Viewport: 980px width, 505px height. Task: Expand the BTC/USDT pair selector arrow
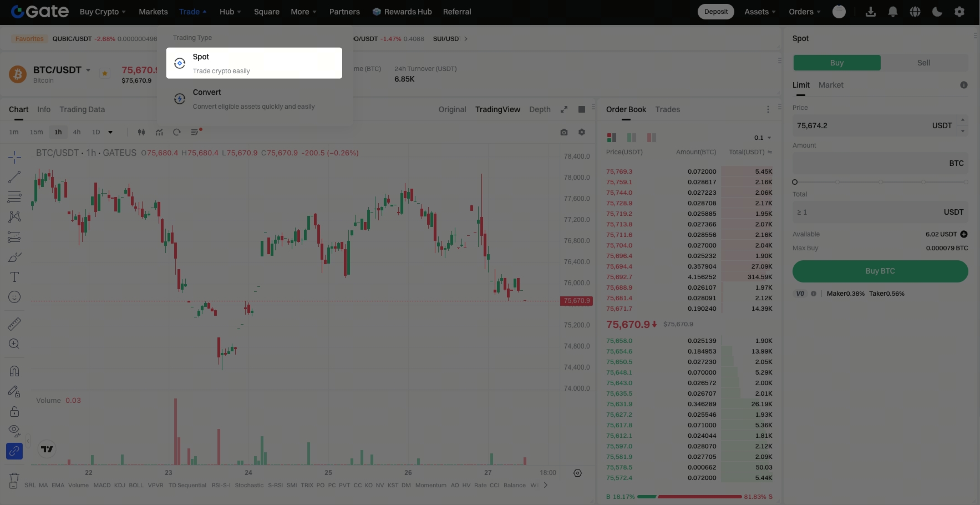(x=88, y=70)
